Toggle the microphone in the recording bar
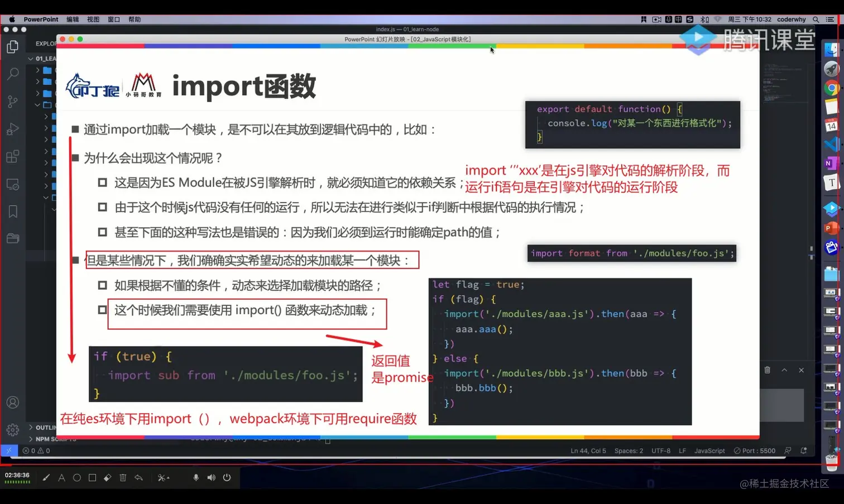 tap(196, 478)
